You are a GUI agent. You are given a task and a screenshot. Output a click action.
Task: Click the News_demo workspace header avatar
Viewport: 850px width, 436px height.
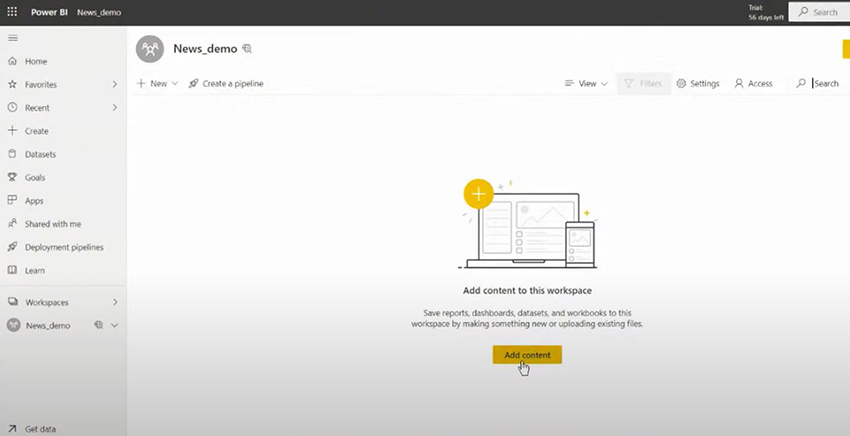pyautogui.click(x=150, y=49)
